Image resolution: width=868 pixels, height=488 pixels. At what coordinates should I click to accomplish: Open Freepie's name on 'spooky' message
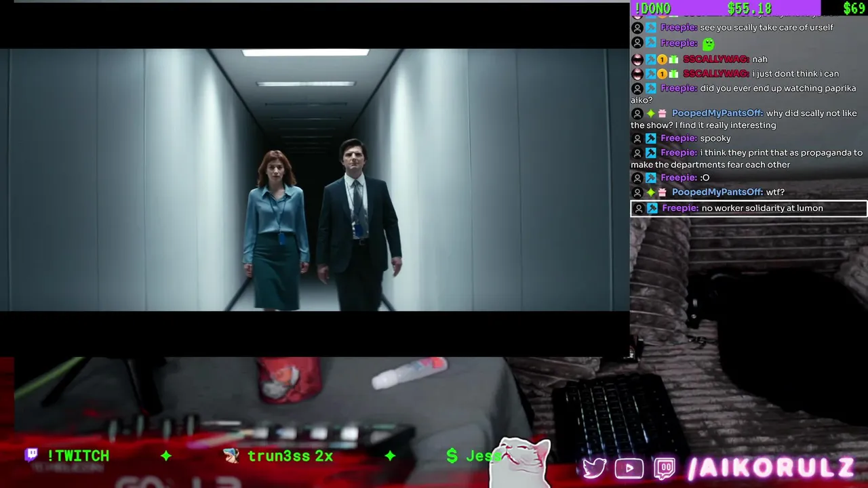pyautogui.click(x=679, y=138)
